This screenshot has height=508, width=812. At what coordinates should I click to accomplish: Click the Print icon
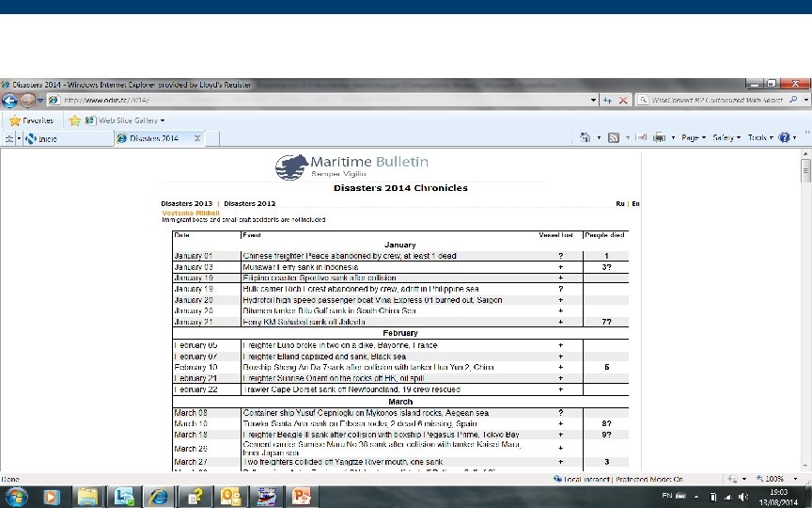click(x=659, y=137)
